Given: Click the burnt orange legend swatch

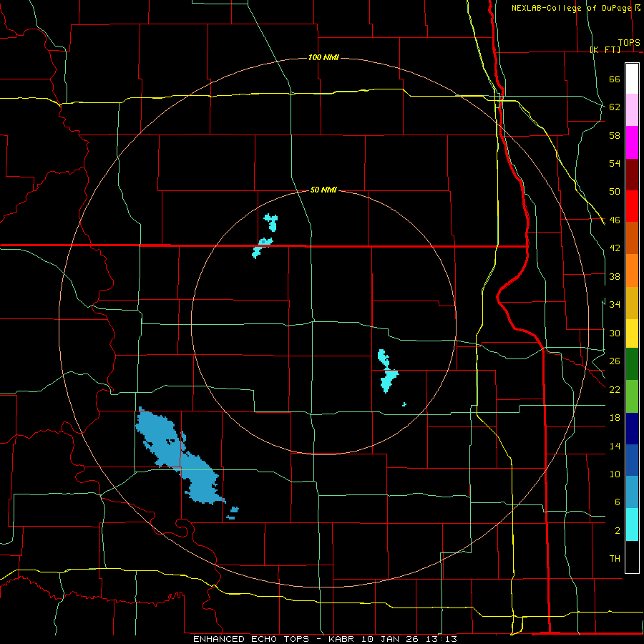Looking at the screenshot, I should 632,238.
